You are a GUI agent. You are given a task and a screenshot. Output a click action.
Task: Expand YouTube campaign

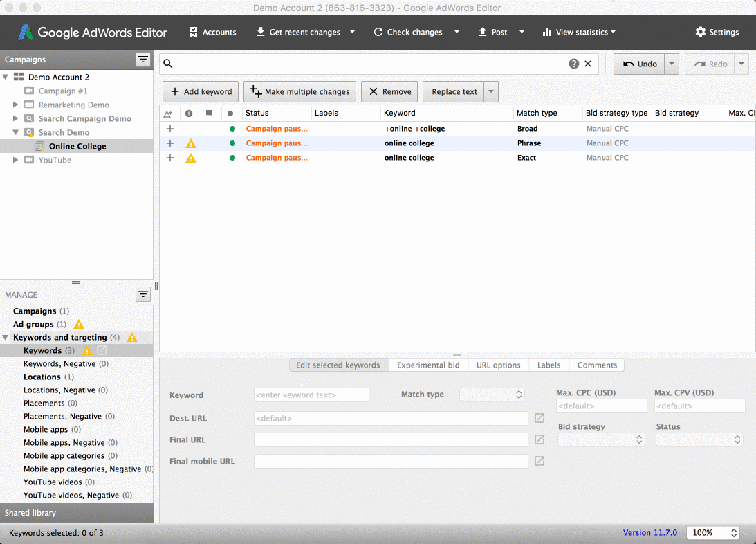[x=15, y=160]
